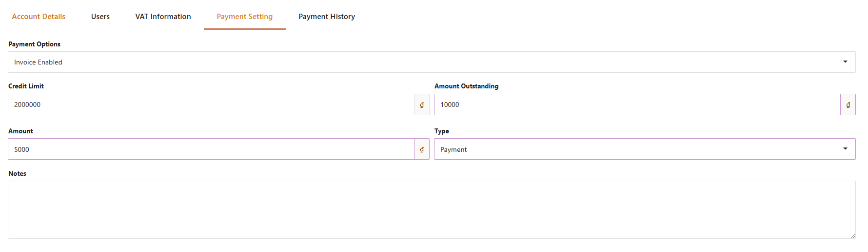Select the Amount input showing 5000
Screen dimensions: 868x252
click(x=211, y=149)
